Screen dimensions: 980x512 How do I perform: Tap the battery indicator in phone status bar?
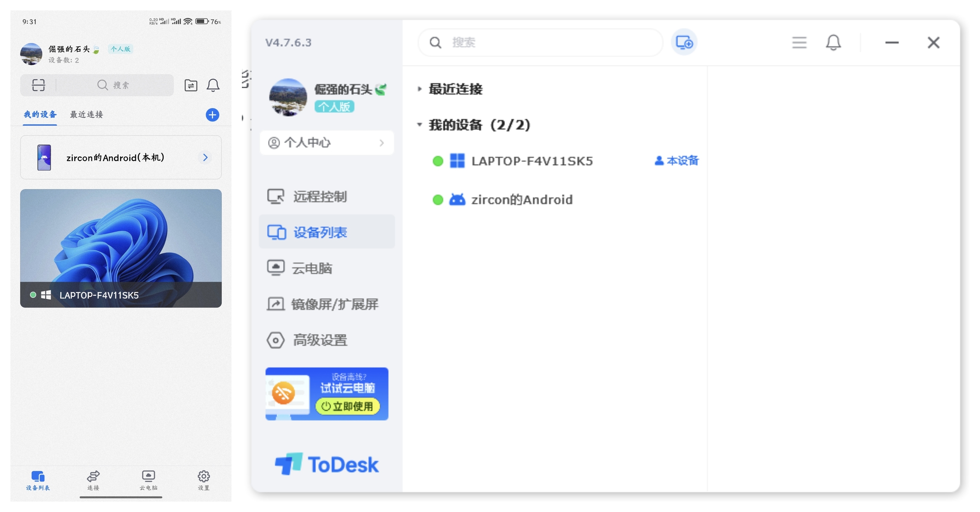[x=202, y=21]
